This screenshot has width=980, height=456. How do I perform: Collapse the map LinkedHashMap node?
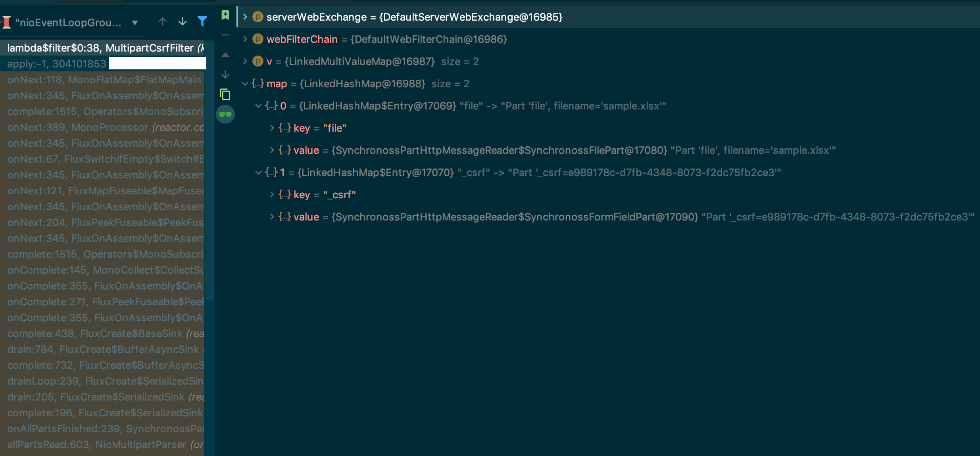(245, 84)
